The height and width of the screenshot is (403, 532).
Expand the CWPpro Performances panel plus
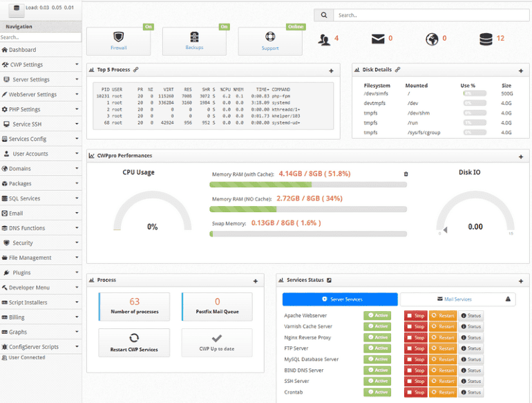(521, 157)
